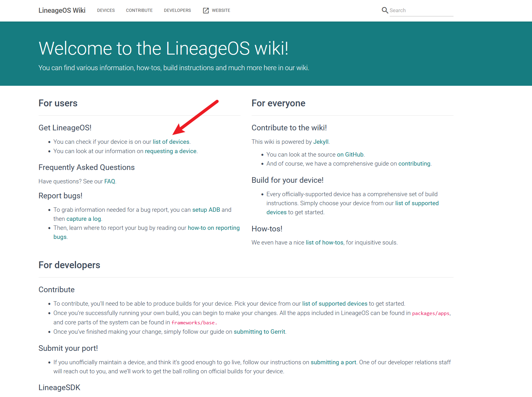Focus the Search input field
Screen dimensions: 532x397
pos(421,10)
